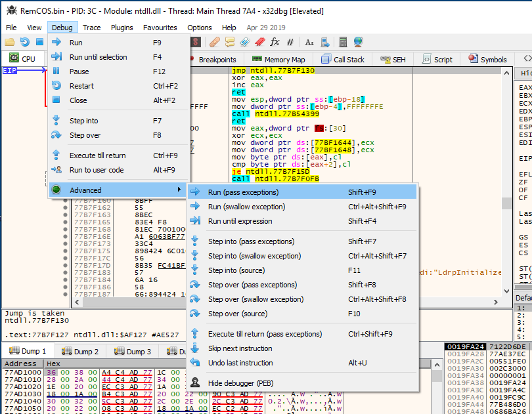The width and height of the screenshot is (532, 414).
Task: Select Step over (source) entry
Action: [302, 314]
